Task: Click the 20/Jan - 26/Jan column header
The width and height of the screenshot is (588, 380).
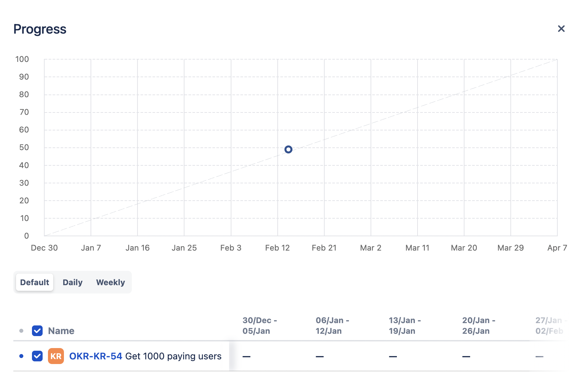Action: pos(479,325)
